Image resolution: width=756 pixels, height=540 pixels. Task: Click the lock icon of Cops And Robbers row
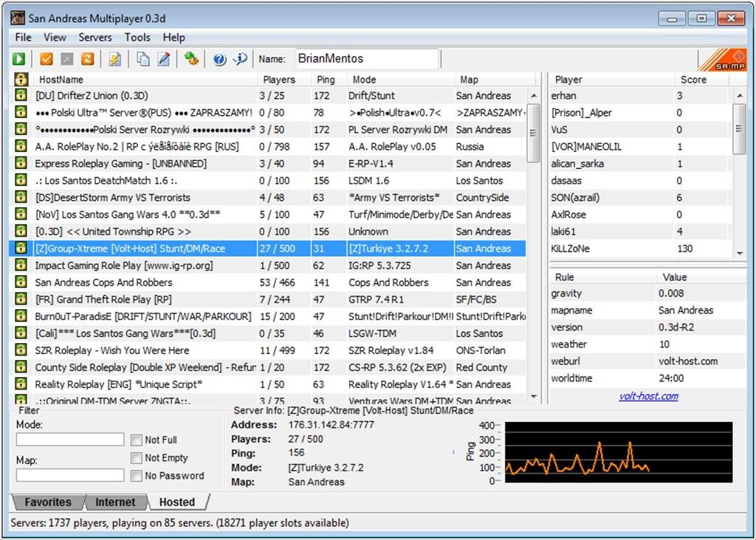tap(21, 281)
